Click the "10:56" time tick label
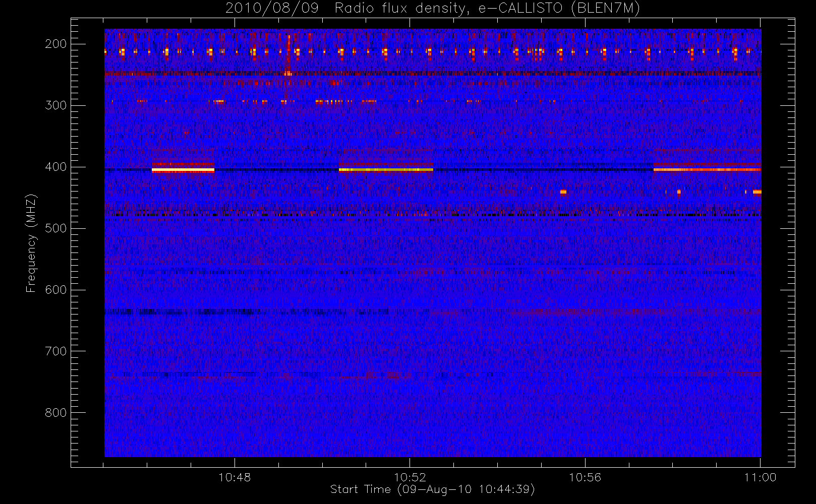Image resolution: width=816 pixels, height=504 pixels. point(585,477)
